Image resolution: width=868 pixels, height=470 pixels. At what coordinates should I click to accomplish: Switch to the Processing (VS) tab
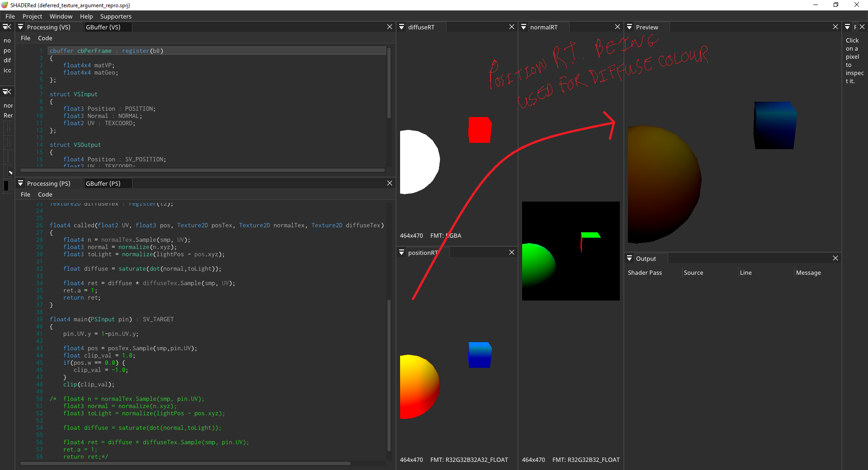(49, 27)
